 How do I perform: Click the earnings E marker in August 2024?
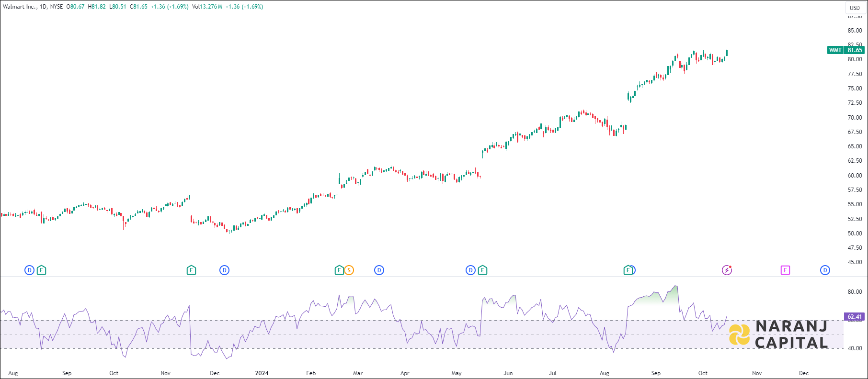pos(627,270)
